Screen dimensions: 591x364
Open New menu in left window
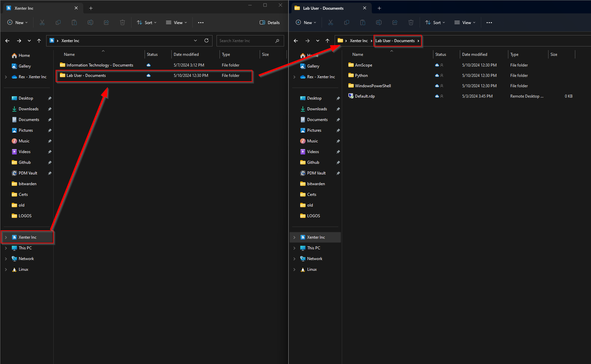coord(17,22)
